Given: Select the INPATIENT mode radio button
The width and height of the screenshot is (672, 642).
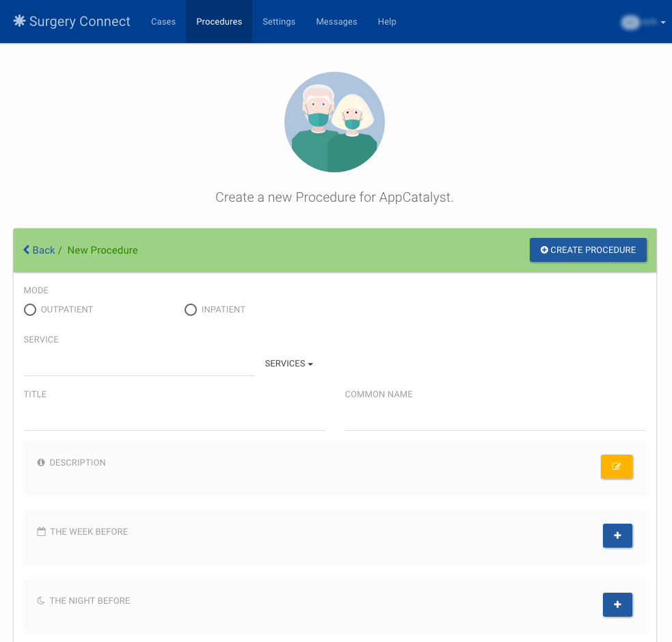Looking at the screenshot, I should click(191, 310).
